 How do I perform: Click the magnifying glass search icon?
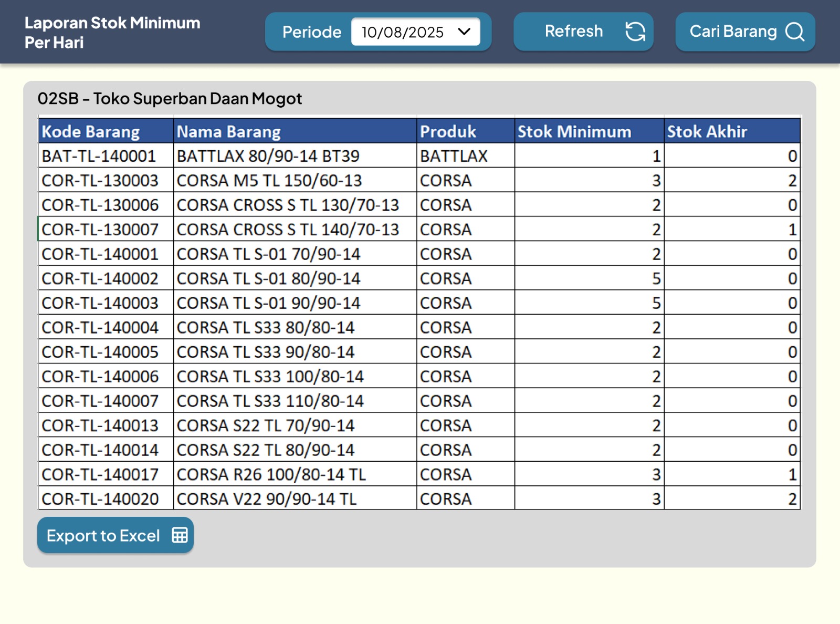[795, 32]
